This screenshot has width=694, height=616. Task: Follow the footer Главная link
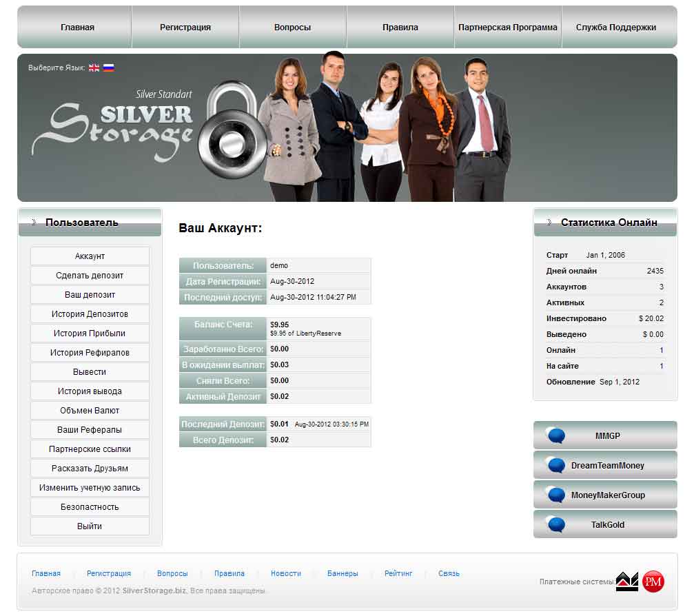pos(46,573)
